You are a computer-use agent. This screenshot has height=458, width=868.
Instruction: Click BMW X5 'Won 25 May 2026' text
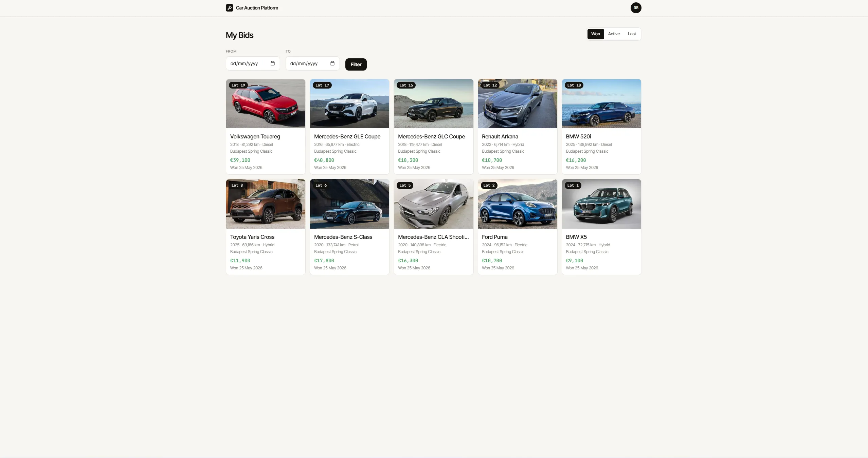pyautogui.click(x=582, y=268)
